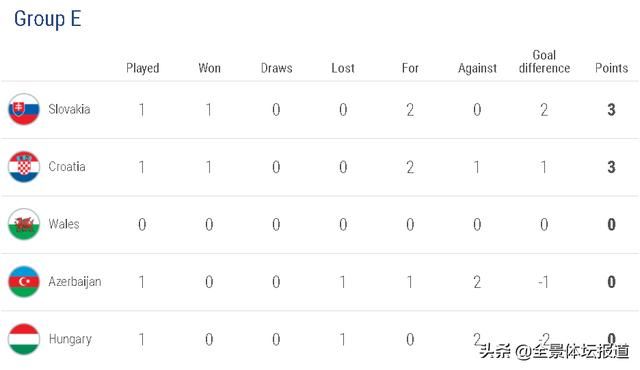Click the Slovakia flag icon
The image size is (640, 370).
[x=24, y=109]
